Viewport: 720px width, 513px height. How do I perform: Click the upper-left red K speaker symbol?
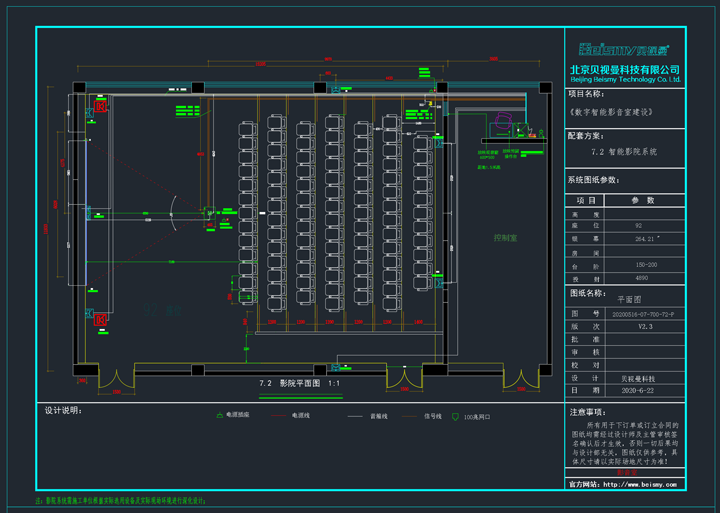pyautogui.click(x=100, y=107)
